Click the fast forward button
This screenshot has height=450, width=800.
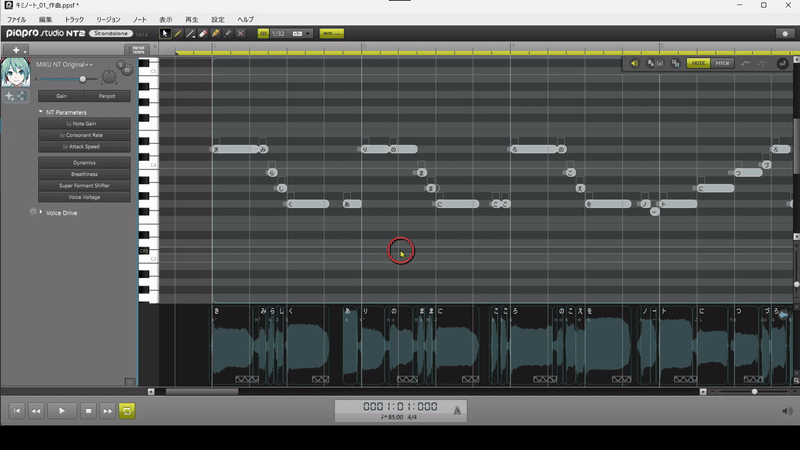click(x=108, y=411)
